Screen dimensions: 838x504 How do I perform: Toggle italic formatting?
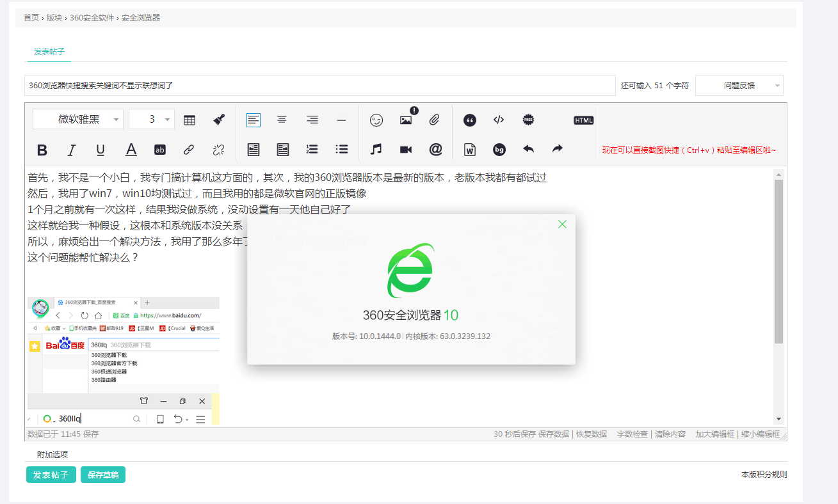coord(72,150)
